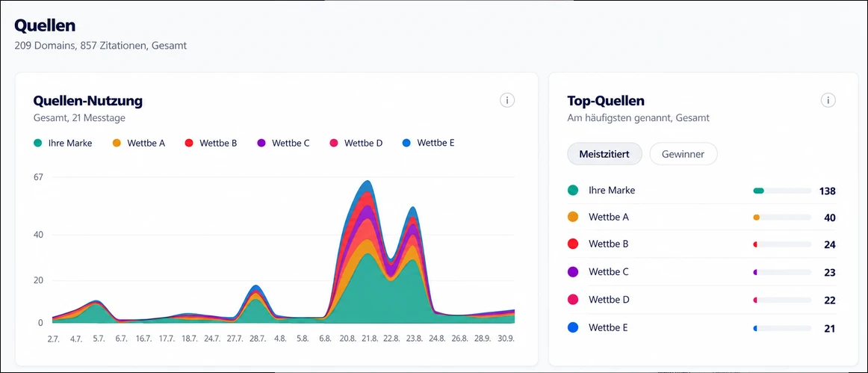The height and width of the screenshot is (373, 868).
Task: Click the blue dot beside Wettbe E in Top-Quellen
Action: [573, 327]
